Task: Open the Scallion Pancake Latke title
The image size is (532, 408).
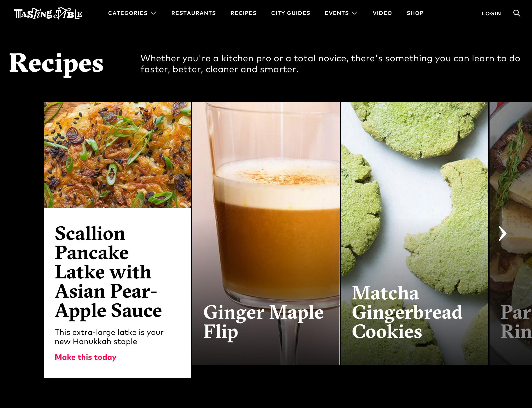Action: 108,272
